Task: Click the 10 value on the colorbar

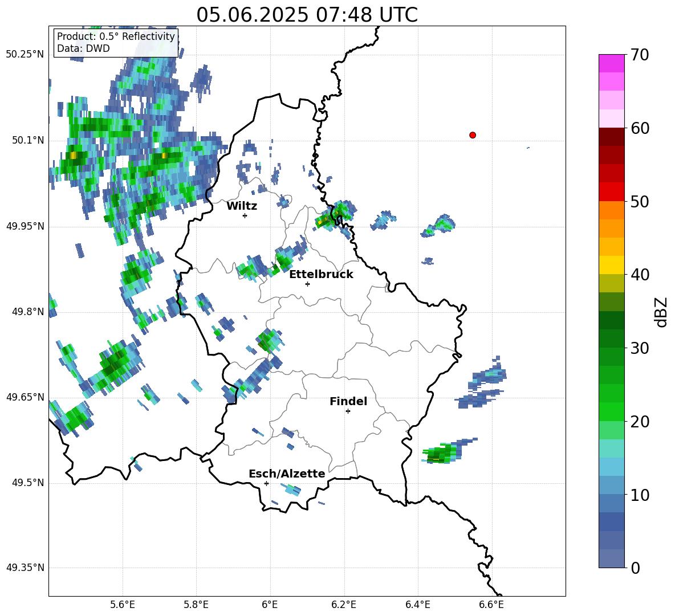Action: [x=640, y=495]
